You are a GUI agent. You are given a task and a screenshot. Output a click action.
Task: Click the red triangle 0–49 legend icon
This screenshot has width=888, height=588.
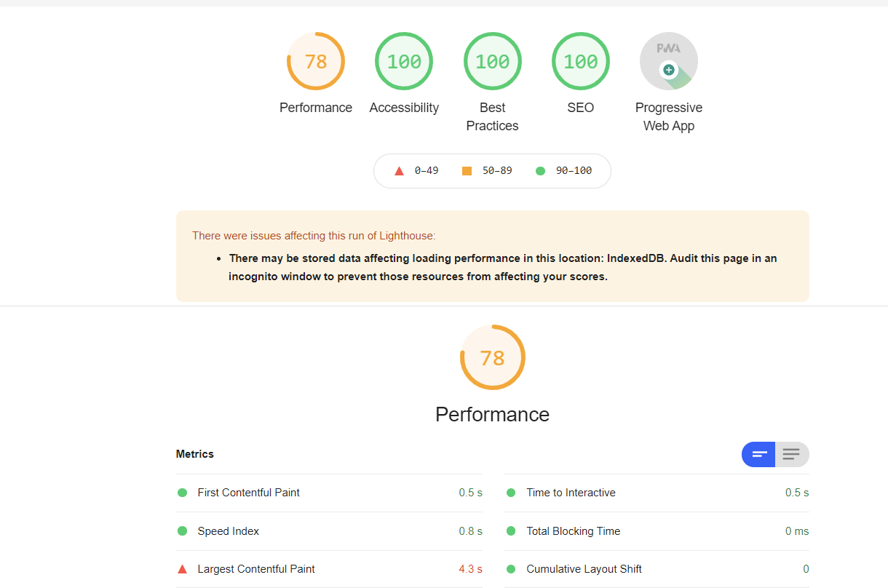click(x=399, y=171)
